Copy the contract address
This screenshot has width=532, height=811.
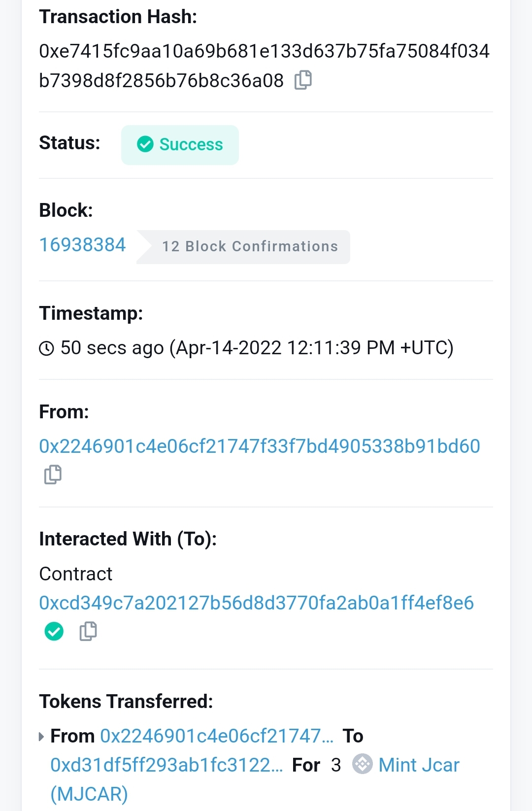tap(88, 631)
